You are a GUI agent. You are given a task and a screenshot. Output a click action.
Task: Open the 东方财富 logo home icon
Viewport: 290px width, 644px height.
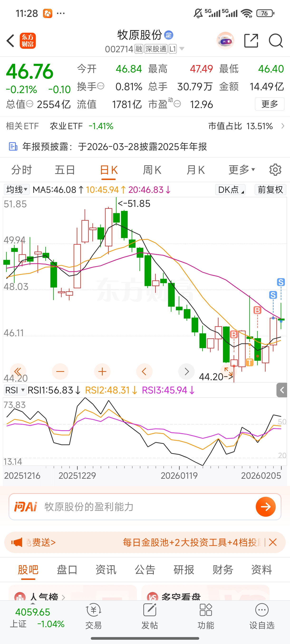click(28, 41)
